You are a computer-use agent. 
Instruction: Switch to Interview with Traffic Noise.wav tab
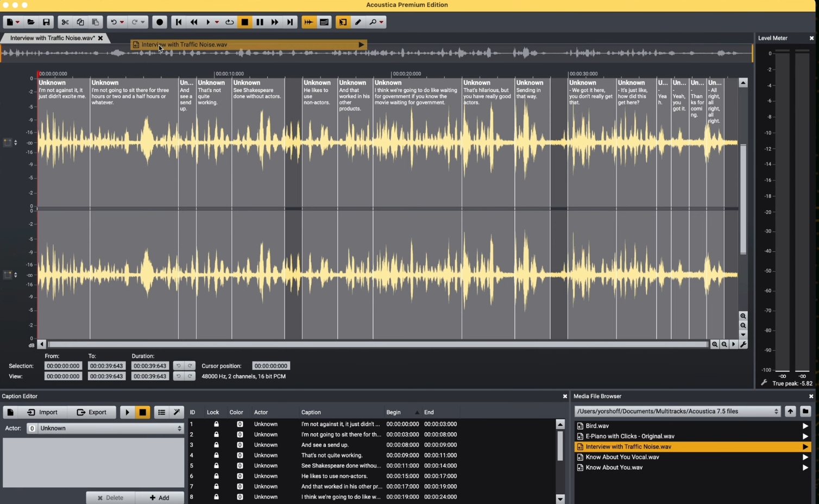[52, 38]
